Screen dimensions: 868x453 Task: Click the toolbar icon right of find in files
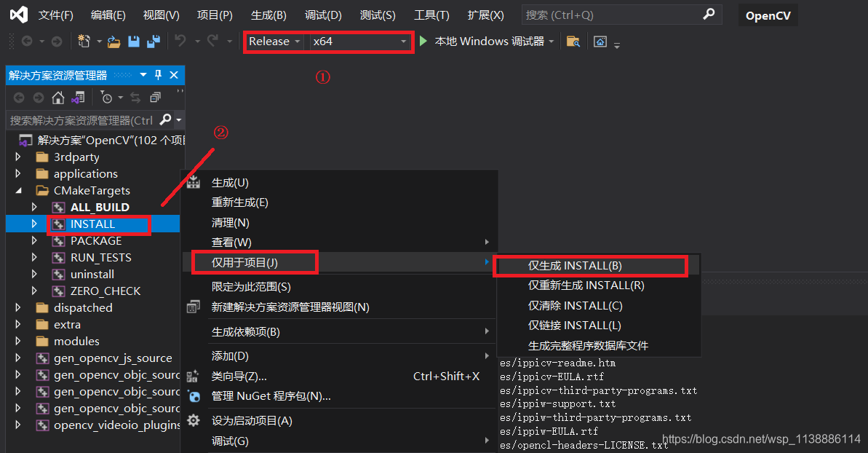click(x=600, y=42)
